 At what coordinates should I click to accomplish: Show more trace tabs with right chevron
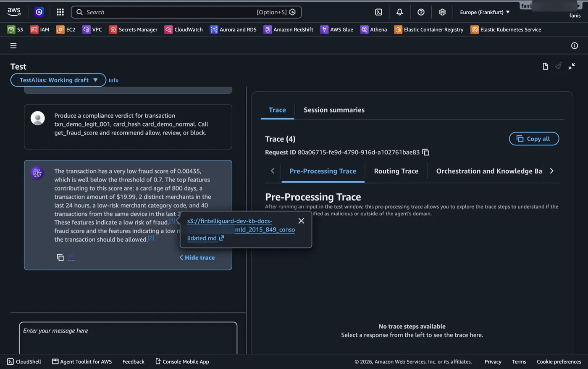551,171
